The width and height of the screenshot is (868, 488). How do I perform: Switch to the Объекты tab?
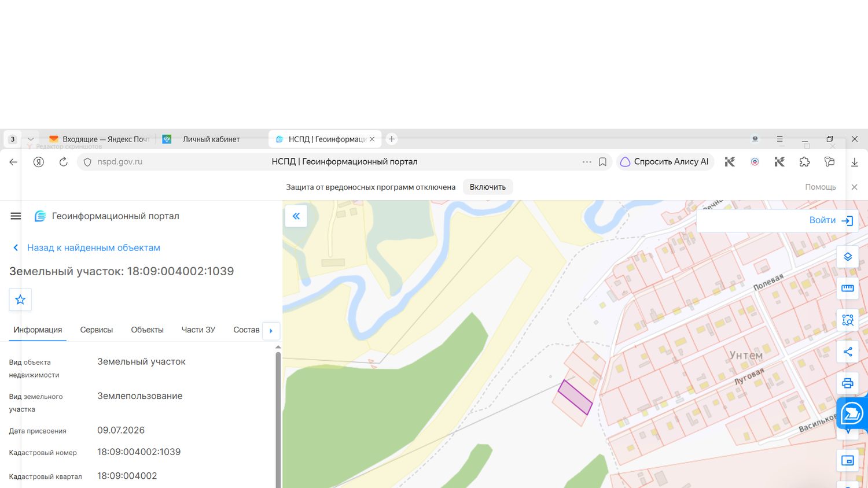click(x=148, y=330)
